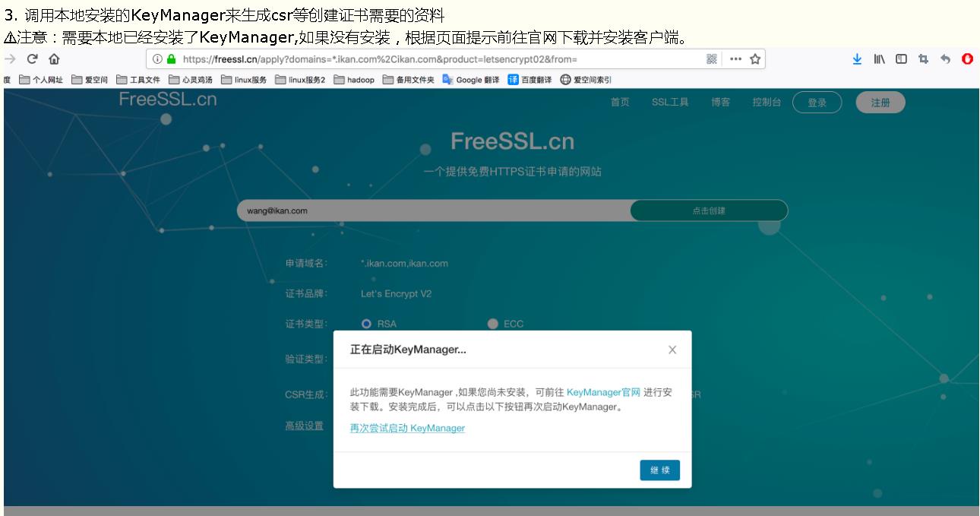
Task: Open SSL工具 in site navigation
Action: pos(670,103)
